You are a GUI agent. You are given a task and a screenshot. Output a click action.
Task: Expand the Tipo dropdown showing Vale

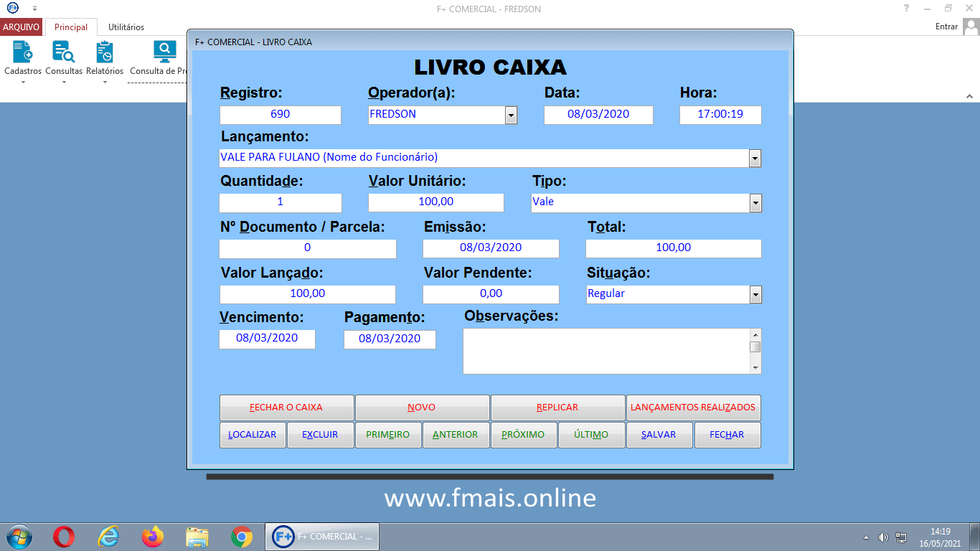pos(754,202)
